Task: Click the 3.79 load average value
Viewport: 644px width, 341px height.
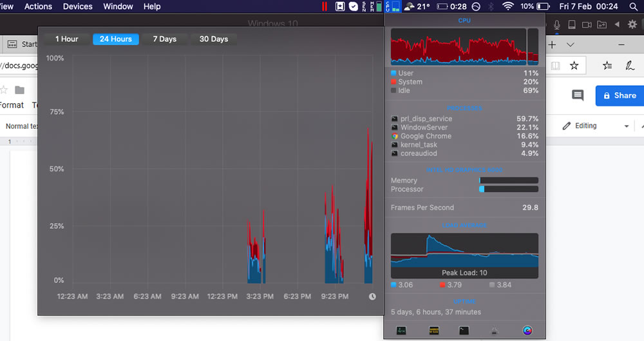Action: [x=455, y=285]
